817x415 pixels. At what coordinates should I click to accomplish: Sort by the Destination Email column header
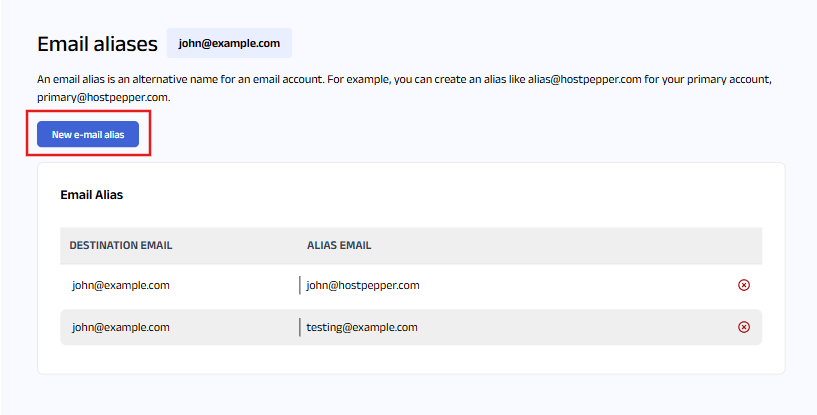click(122, 245)
